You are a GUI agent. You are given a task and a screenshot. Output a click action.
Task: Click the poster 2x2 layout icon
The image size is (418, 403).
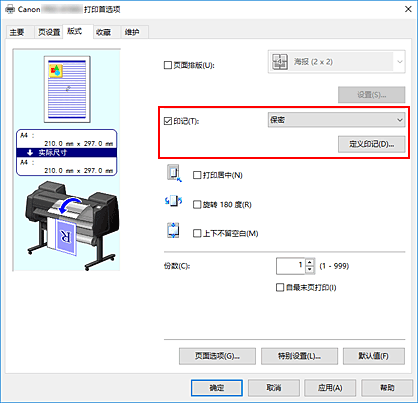(x=279, y=62)
